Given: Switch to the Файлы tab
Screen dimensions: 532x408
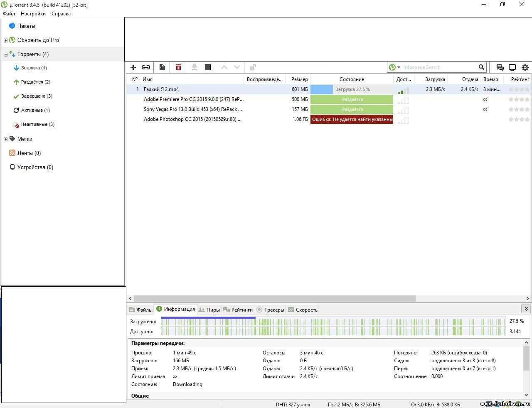Looking at the screenshot, I should point(140,310).
